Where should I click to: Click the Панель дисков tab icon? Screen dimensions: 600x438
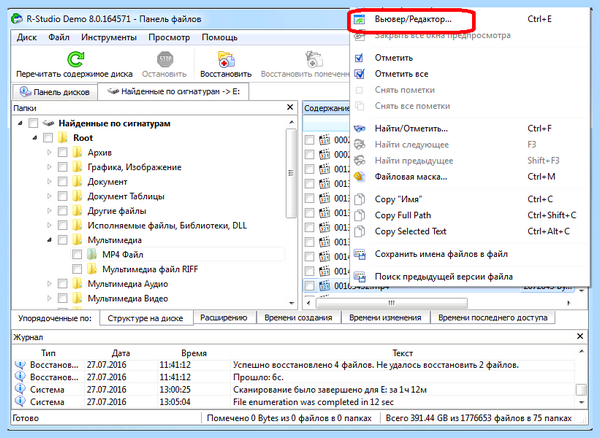pyautogui.click(x=25, y=91)
